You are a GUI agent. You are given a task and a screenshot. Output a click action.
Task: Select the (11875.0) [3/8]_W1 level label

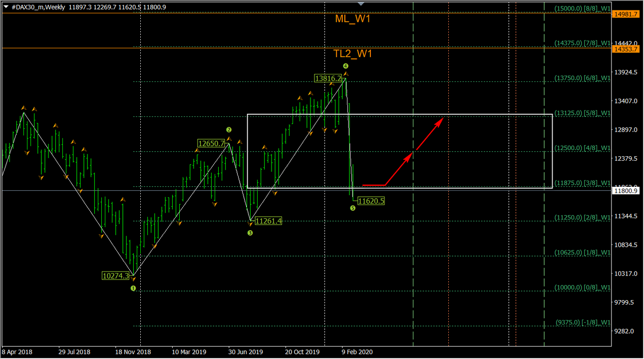click(x=583, y=183)
